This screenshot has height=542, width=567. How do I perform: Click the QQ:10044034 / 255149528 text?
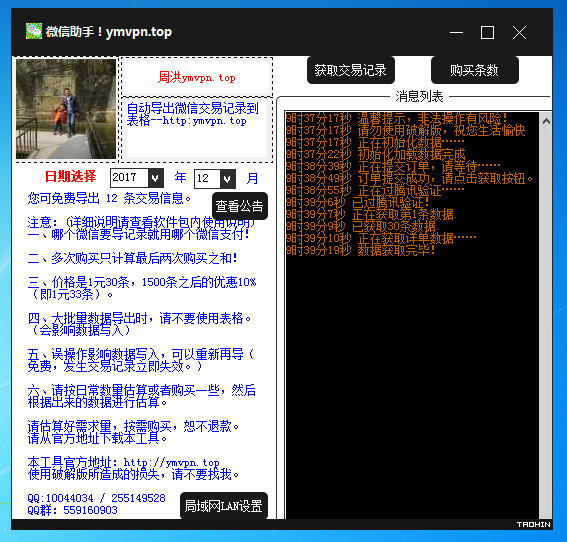point(97,498)
